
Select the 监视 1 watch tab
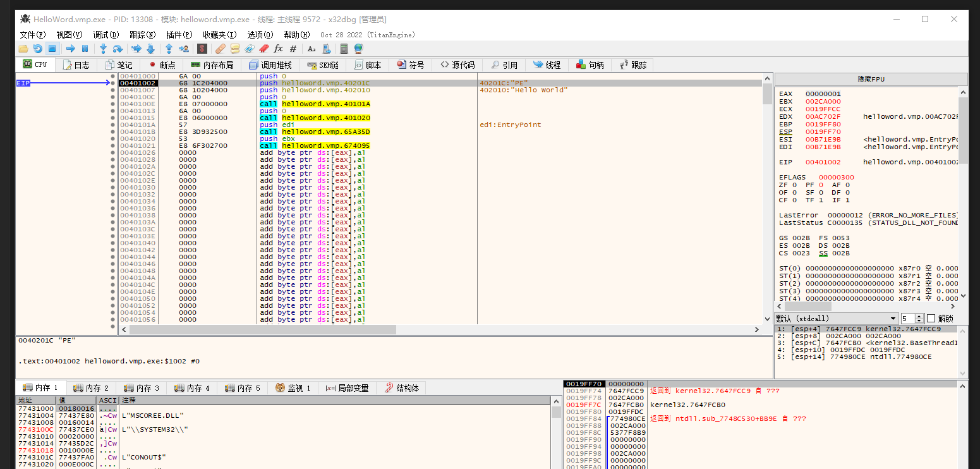(293, 387)
